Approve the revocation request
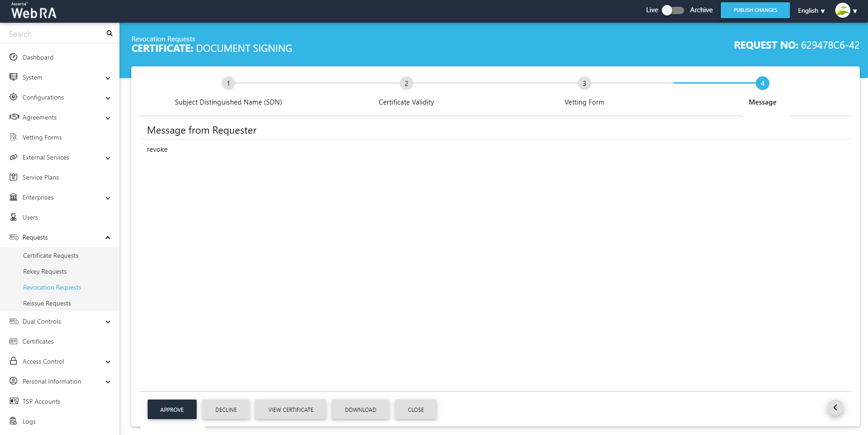Screen dimensions: 868x435 [x=172, y=410]
